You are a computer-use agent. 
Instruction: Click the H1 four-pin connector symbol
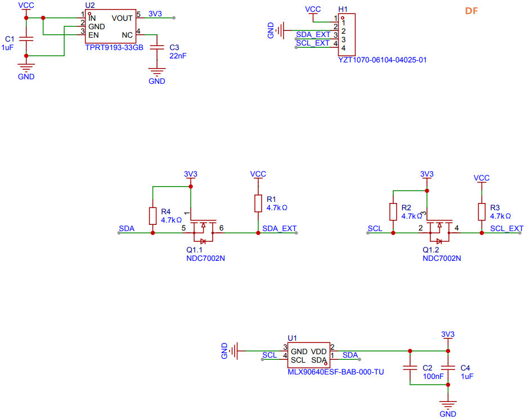(345, 35)
